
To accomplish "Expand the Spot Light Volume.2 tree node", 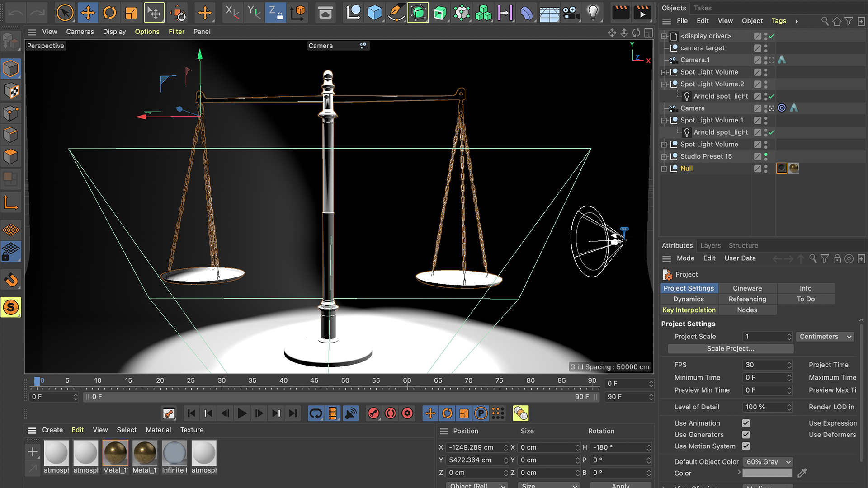I will click(664, 84).
